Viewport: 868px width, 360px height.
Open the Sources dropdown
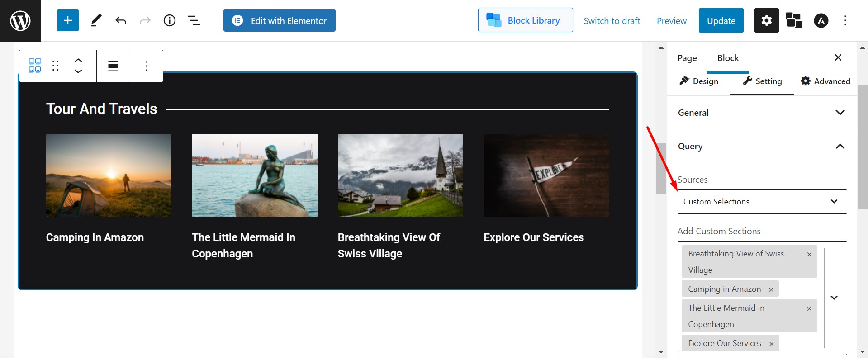762,202
